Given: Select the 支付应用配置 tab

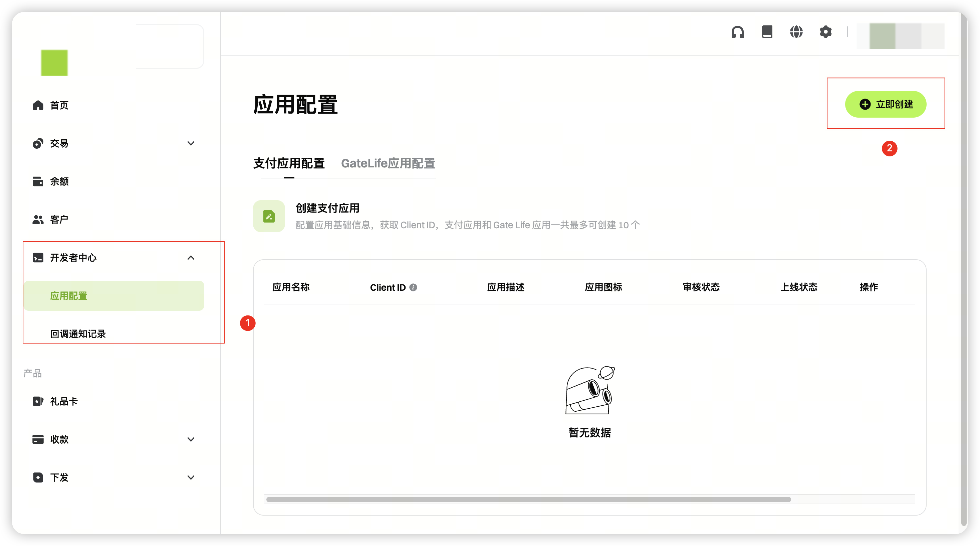Looking at the screenshot, I should point(289,163).
